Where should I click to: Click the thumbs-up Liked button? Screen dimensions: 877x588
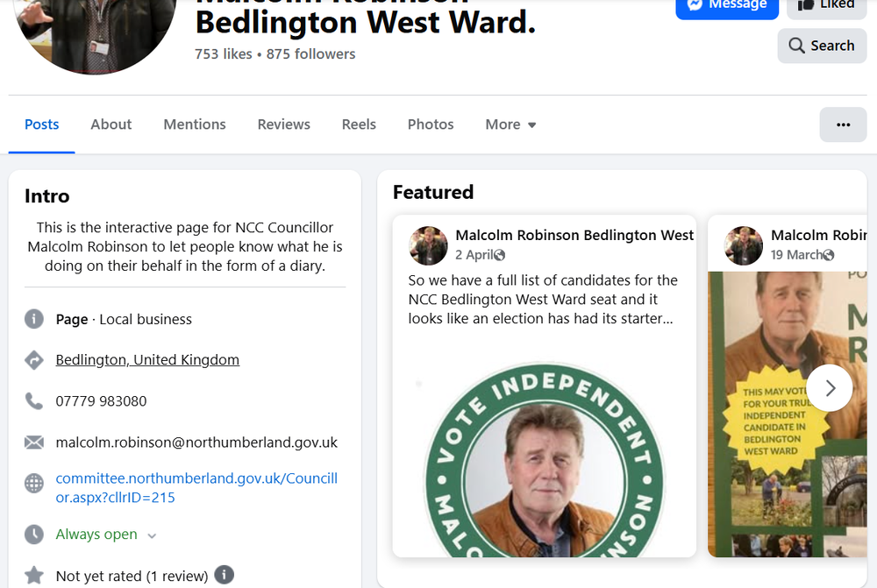[x=827, y=7]
